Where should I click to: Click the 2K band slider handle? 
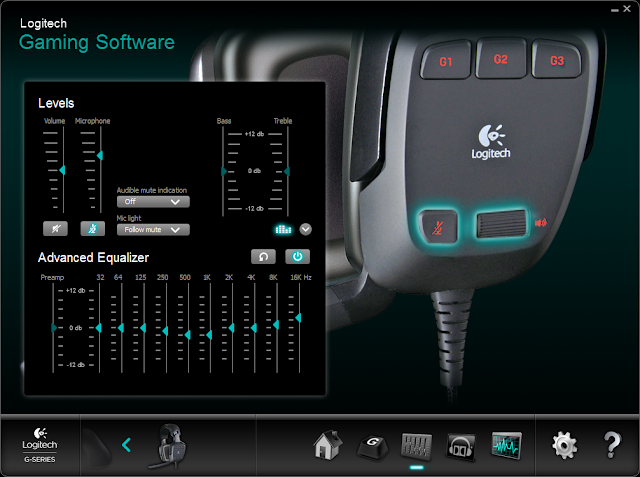(x=231, y=328)
